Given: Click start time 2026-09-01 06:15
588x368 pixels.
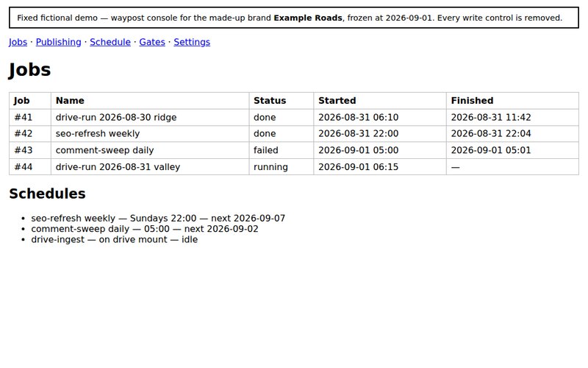Looking at the screenshot, I should click(359, 167).
